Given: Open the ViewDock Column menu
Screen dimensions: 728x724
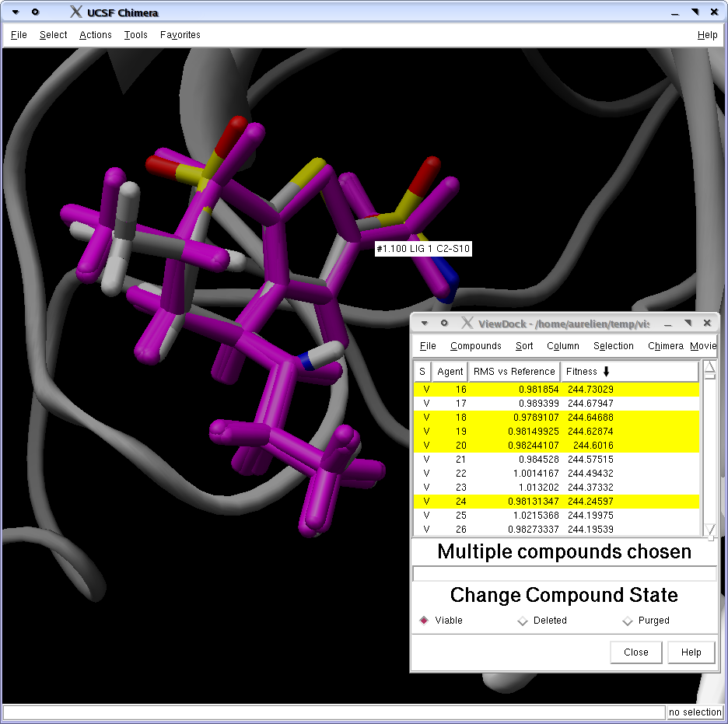Looking at the screenshot, I should [x=562, y=346].
